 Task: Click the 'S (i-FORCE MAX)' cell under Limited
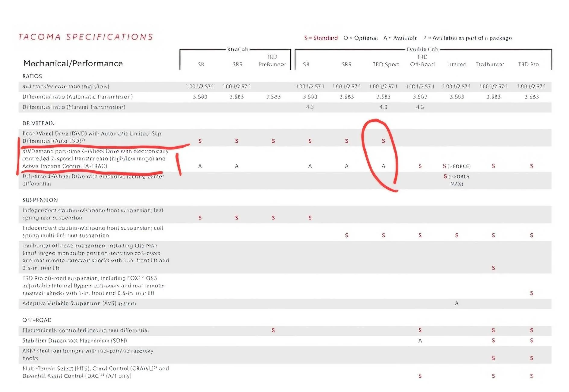click(x=457, y=180)
